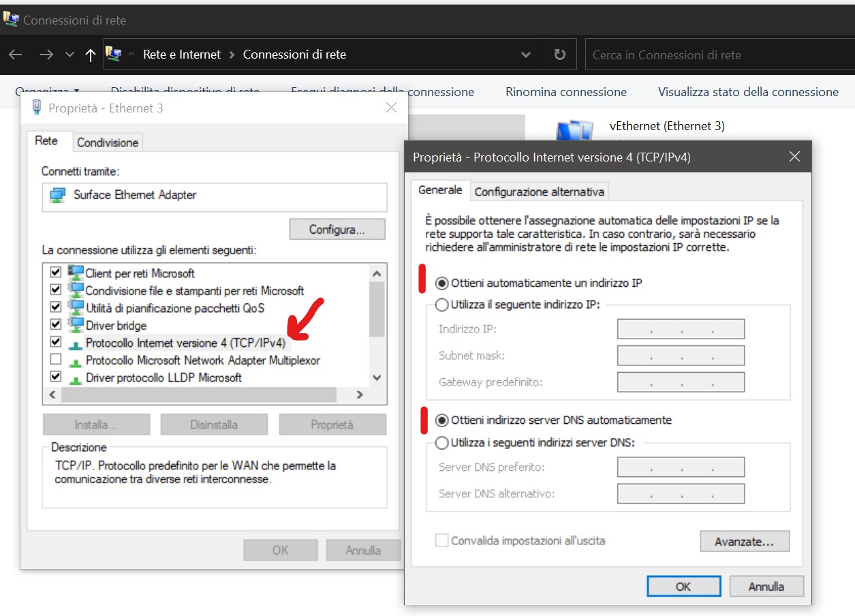
Task: Close the TCP/IPv4 properties dialog
Action: [x=794, y=157]
